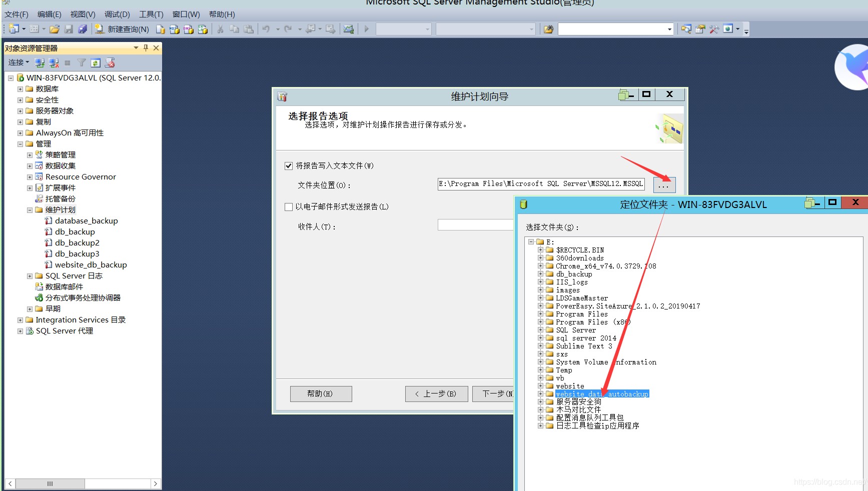
Task: Open a file using the Open File toolbar icon
Action: pos(55,29)
